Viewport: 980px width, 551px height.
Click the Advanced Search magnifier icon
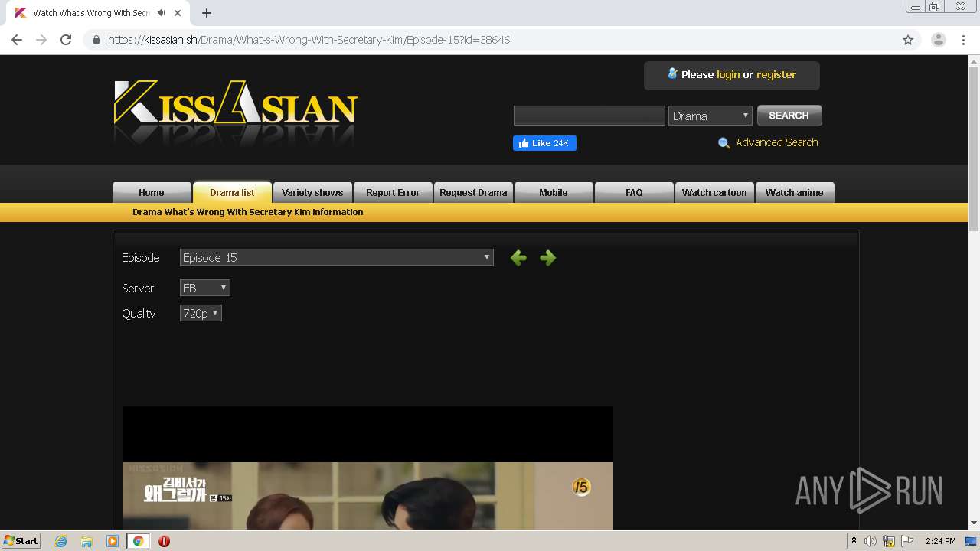point(724,143)
